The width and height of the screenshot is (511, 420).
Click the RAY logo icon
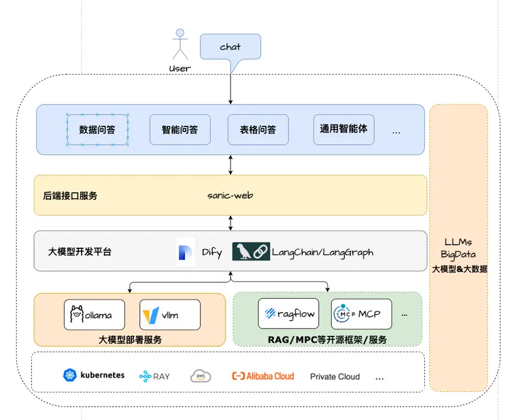[x=145, y=376]
